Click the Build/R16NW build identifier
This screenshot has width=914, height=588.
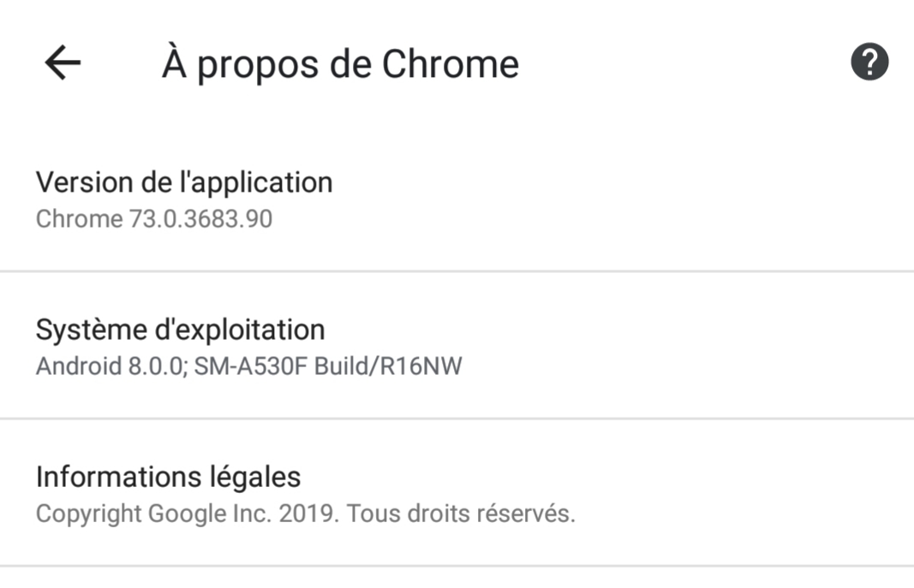point(389,366)
